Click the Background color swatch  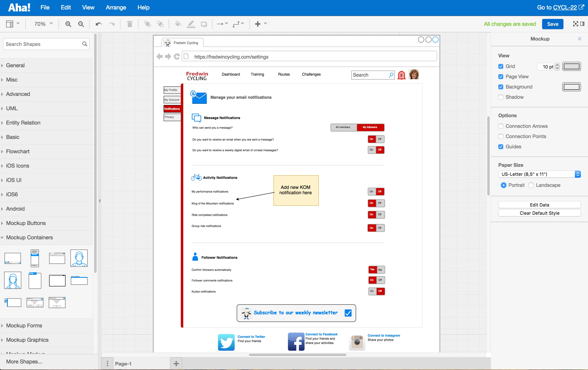[571, 87]
